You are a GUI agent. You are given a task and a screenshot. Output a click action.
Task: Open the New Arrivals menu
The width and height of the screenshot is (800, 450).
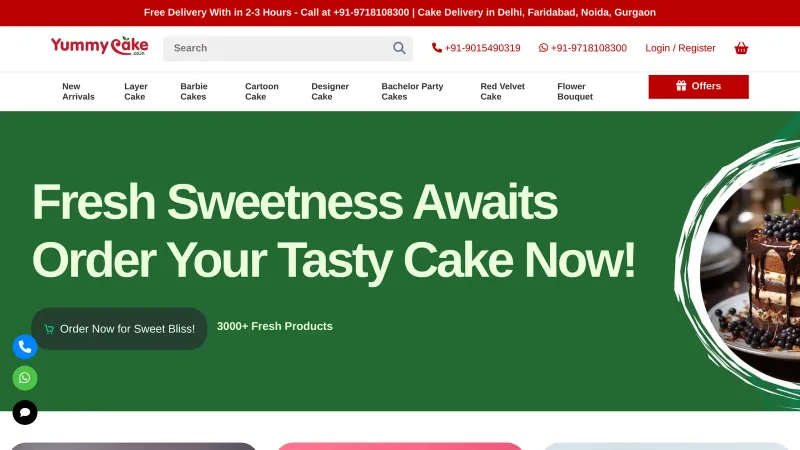click(78, 91)
